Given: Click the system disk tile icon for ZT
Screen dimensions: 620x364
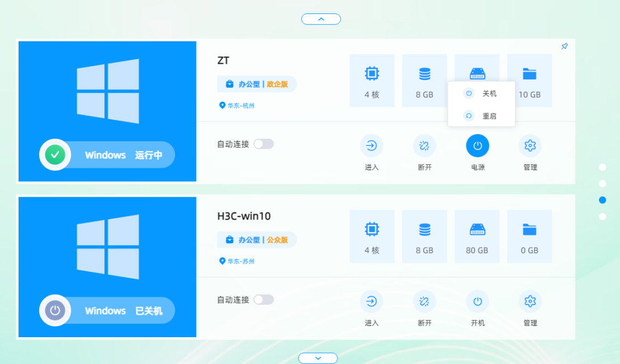Looking at the screenshot, I should click(x=477, y=73).
